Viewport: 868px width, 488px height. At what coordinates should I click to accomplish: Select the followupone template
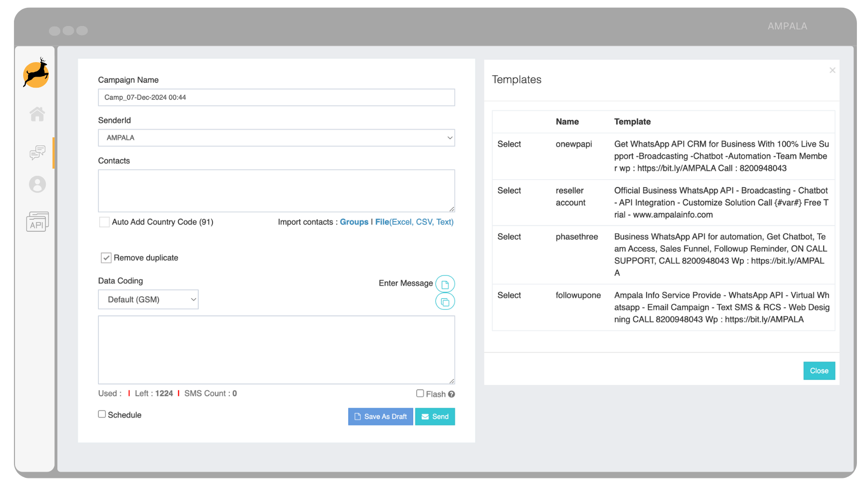pos(509,295)
